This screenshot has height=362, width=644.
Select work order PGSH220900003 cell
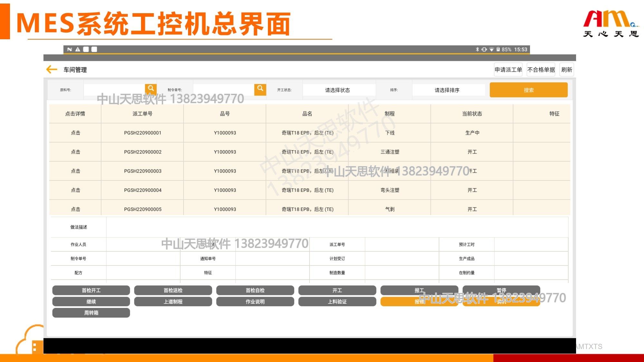click(x=143, y=171)
